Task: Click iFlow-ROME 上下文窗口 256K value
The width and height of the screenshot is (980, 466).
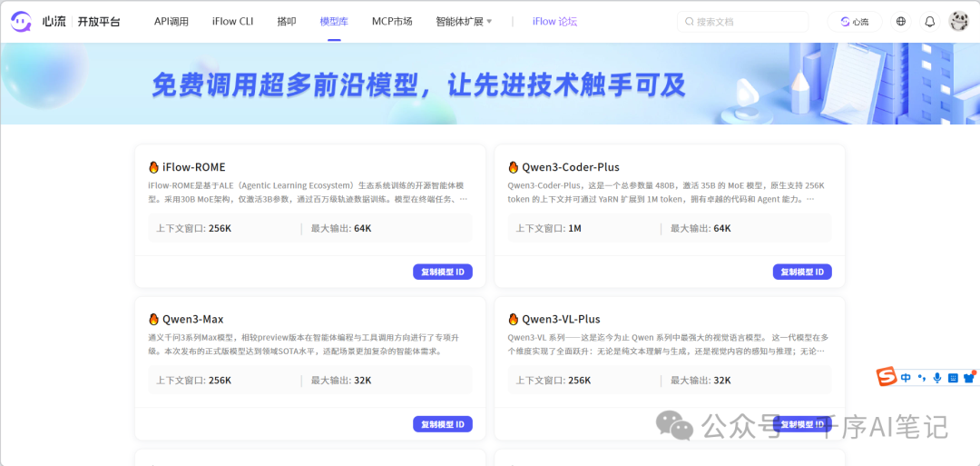Action: [x=220, y=228]
